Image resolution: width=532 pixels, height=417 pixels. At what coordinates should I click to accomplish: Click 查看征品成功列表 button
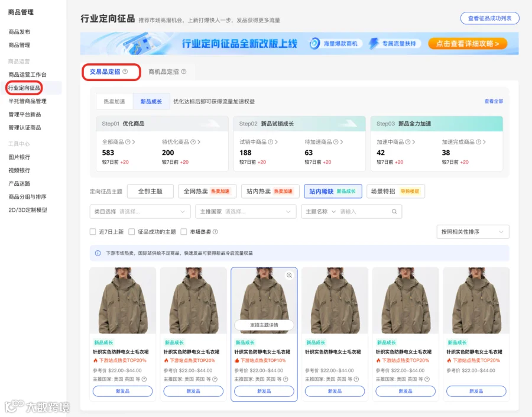pos(489,18)
